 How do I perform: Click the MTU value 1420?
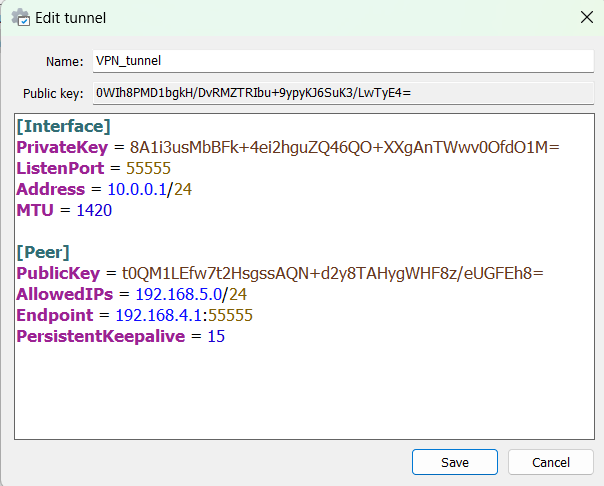tap(94, 210)
